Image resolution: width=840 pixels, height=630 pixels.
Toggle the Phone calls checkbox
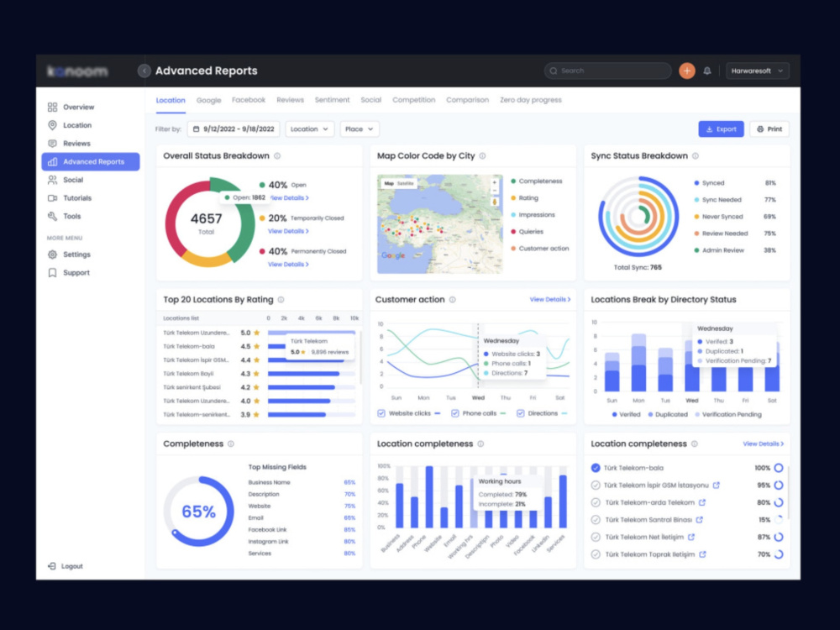coord(454,413)
